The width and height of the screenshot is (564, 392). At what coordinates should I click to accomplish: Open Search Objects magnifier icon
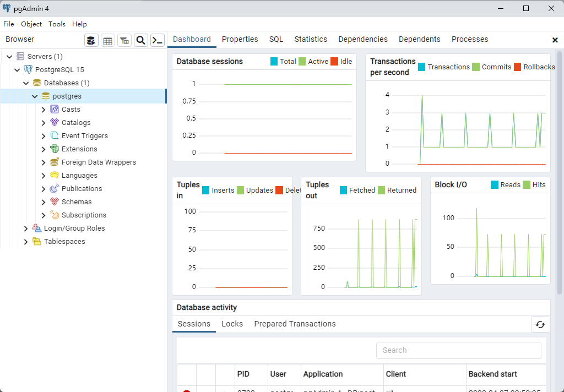141,40
